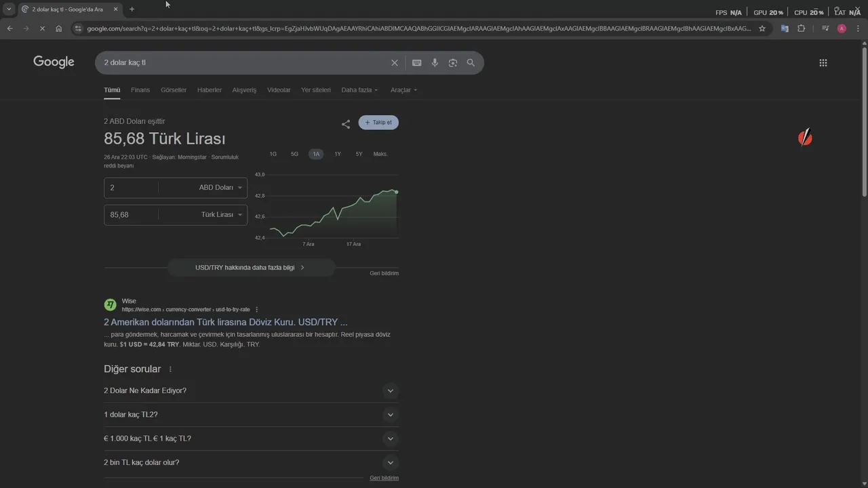Image resolution: width=868 pixels, height=488 pixels.
Task: Stop page loading with X button
Action: [x=42, y=28]
